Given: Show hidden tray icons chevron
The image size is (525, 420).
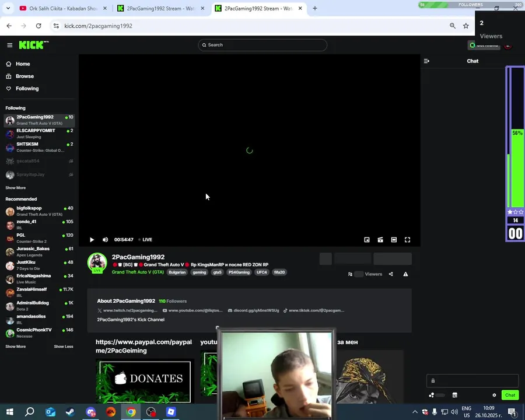Looking at the screenshot, I should (x=415, y=412).
